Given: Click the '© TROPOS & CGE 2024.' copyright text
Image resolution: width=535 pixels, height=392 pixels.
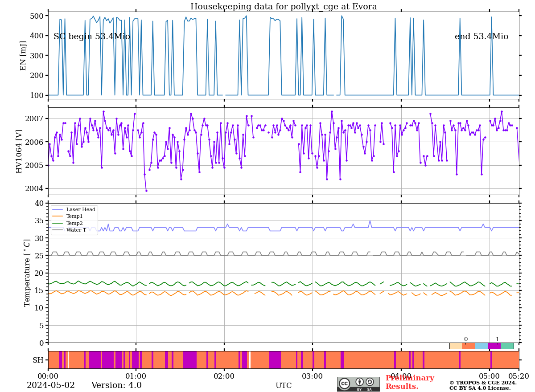Looking at the screenshot, I should click(x=483, y=383).
